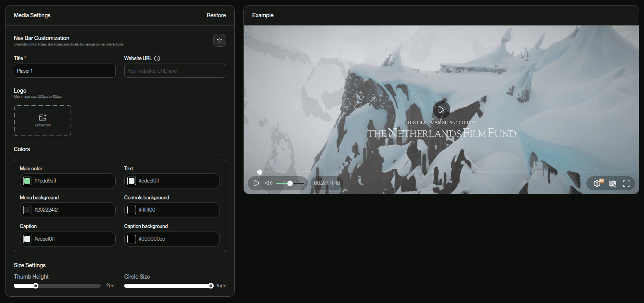Open the Menu background color swatch
The width and height of the screenshot is (644, 303).
click(x=27, y=210)
